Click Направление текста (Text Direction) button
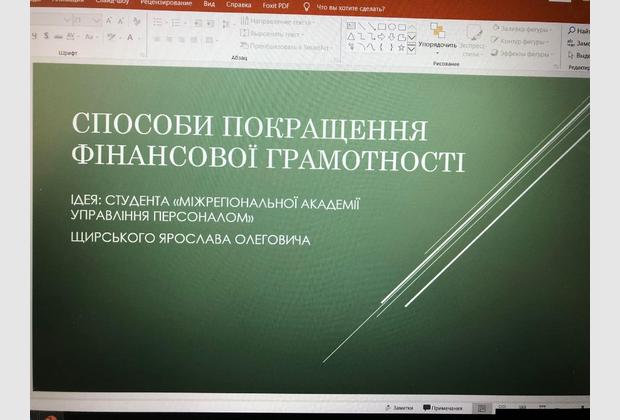Image resolution: width=620 pixels, height=420 pixels. (272, 20)
